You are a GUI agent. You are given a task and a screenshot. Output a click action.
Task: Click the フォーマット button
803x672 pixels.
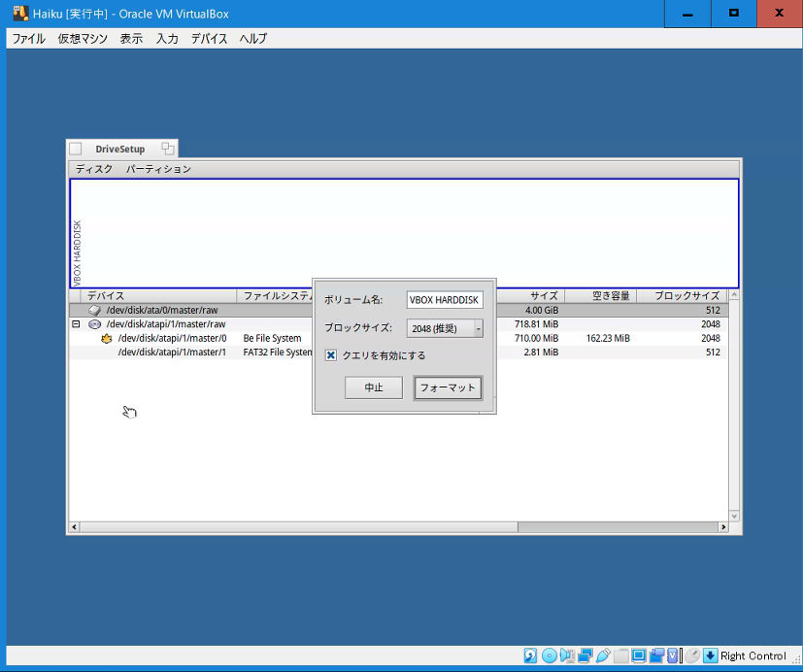(x=448, y=387)
